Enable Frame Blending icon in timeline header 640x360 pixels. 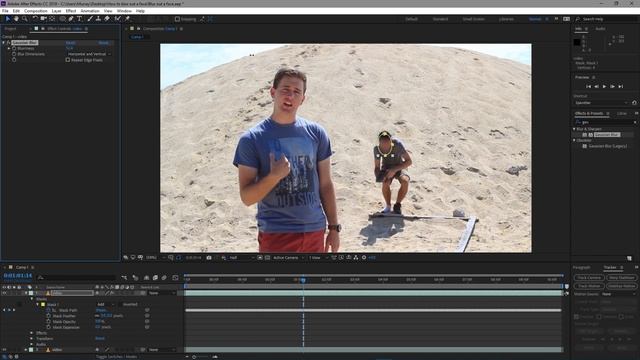(155, 278)
